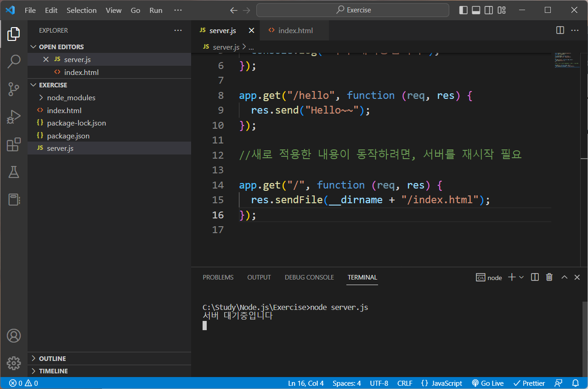
Task: Open the Search view in activity bar
Action: (14, 61)
